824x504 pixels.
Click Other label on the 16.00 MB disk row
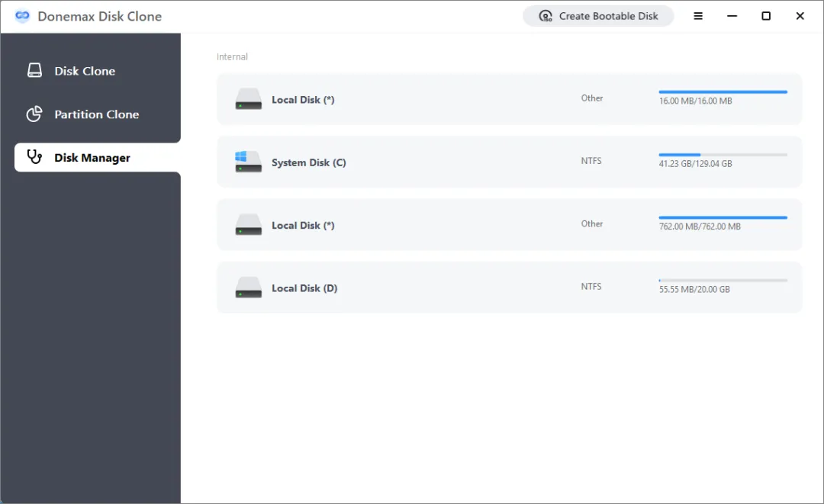tap(592, 98)
